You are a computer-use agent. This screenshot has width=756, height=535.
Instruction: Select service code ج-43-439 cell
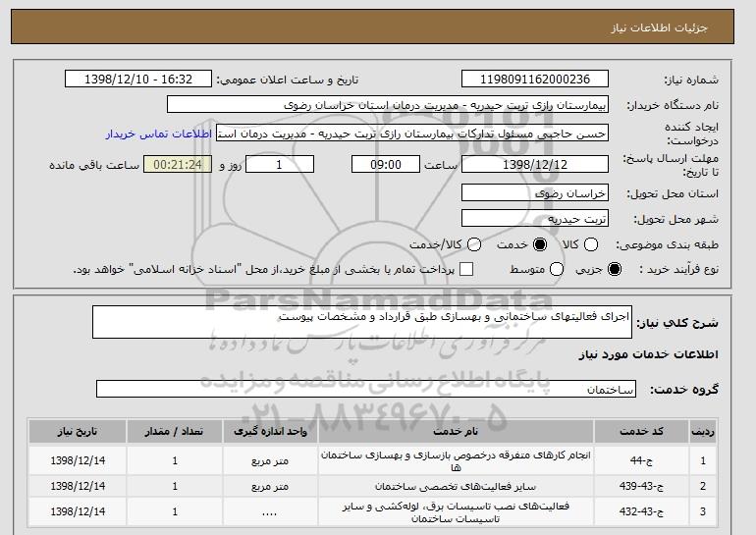pos(641,486)
